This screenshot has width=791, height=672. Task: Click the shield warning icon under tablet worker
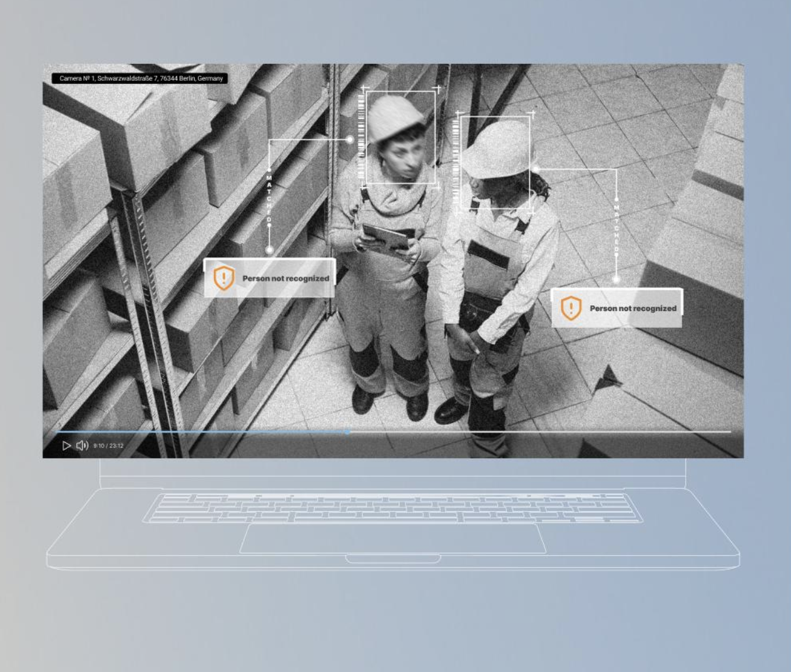pos(223,278)
